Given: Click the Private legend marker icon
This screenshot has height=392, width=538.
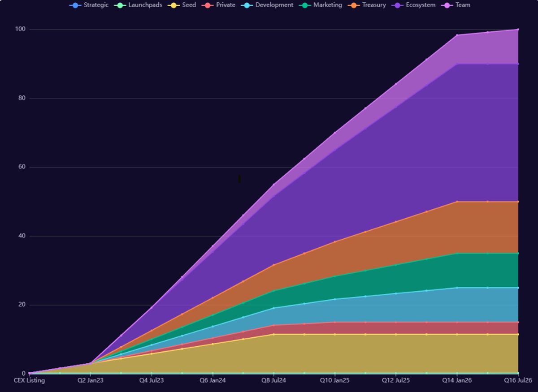Looking at the screenshot, I should click(208, 5).
